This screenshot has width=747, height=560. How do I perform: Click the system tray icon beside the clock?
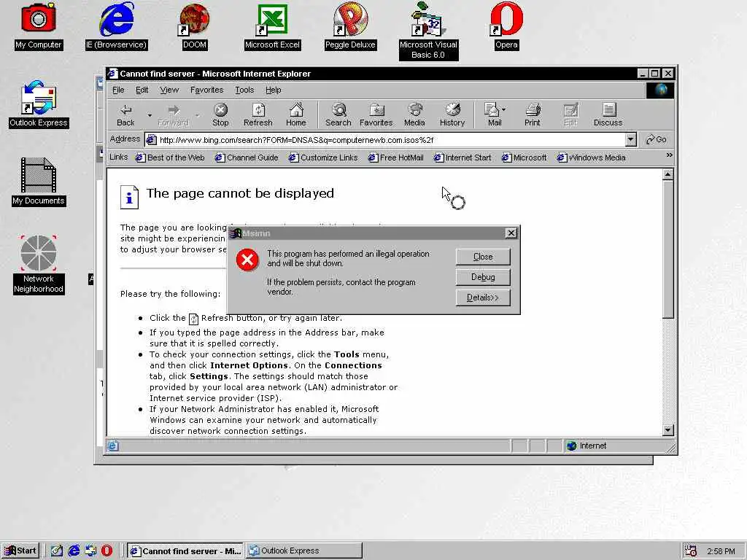coord(691,551)
